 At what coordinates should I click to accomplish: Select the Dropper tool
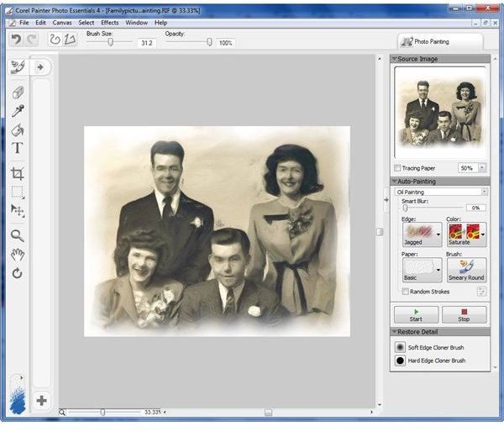click(x=18, y=111)
